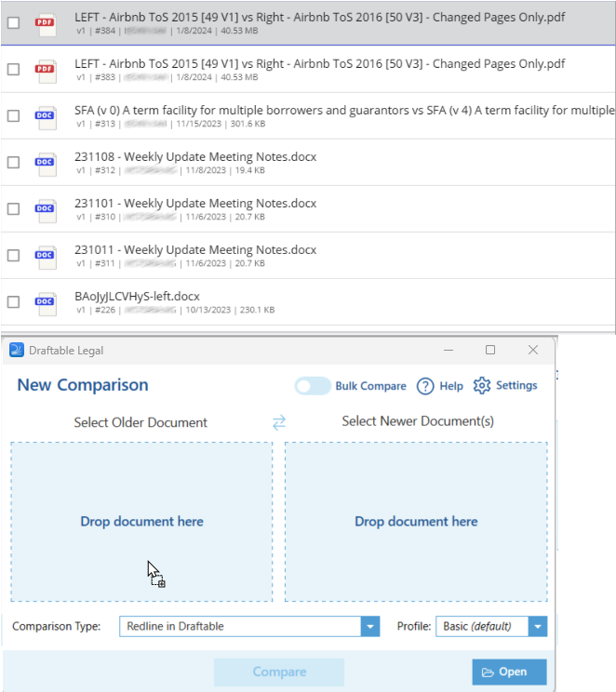Viewport: 616px width, 692px height.
Task: Click the Help question mark icon
Action: (x=425, y=386)
